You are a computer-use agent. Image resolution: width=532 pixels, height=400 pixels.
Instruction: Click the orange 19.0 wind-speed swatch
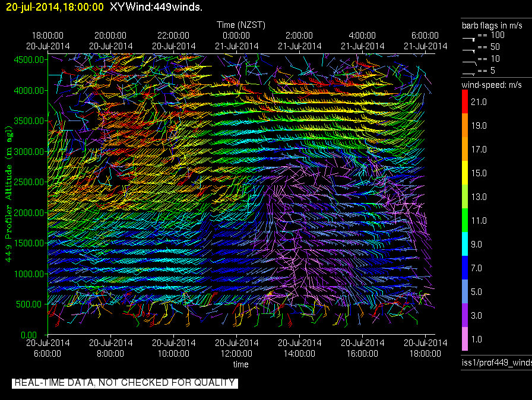pos(465,125)
